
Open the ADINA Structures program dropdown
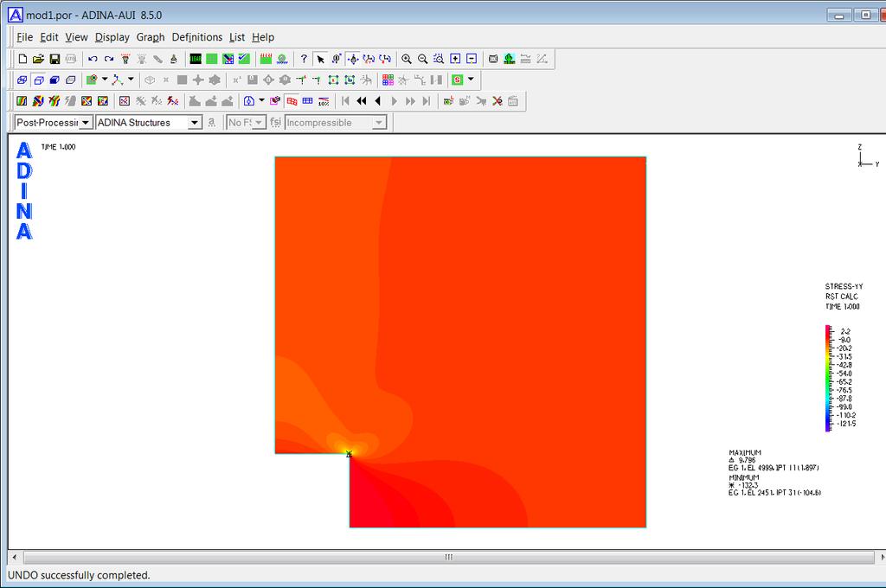coord(195,123)
